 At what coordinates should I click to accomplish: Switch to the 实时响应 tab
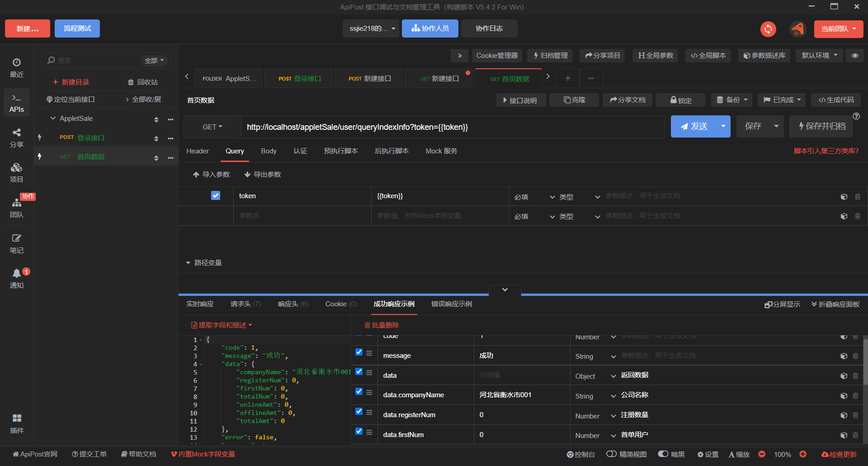point(200,304)
